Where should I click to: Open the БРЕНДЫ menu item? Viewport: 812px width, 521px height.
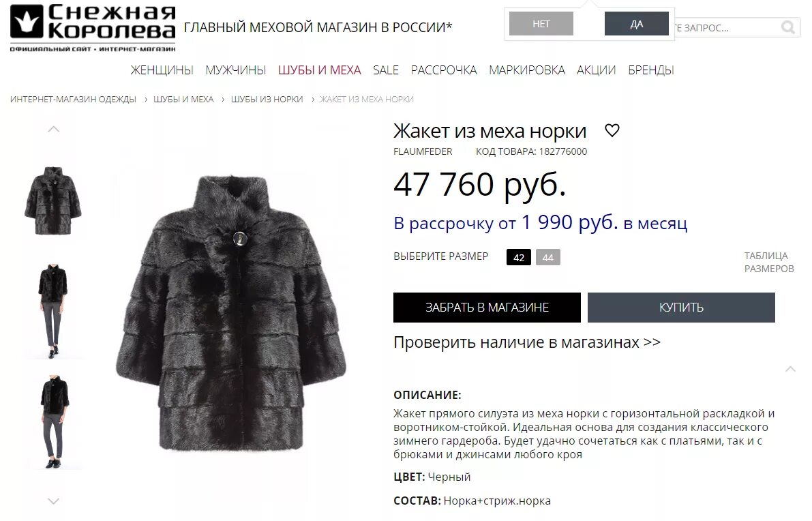[651, 70]
